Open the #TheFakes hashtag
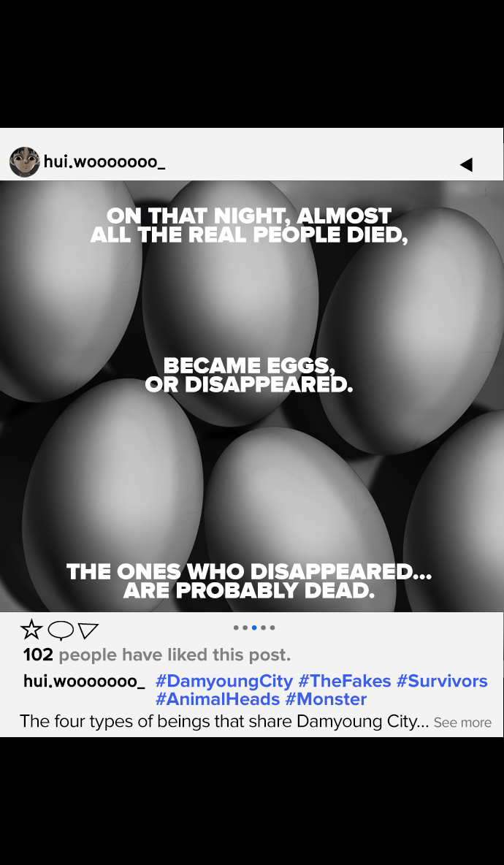 tap(345, 682)
